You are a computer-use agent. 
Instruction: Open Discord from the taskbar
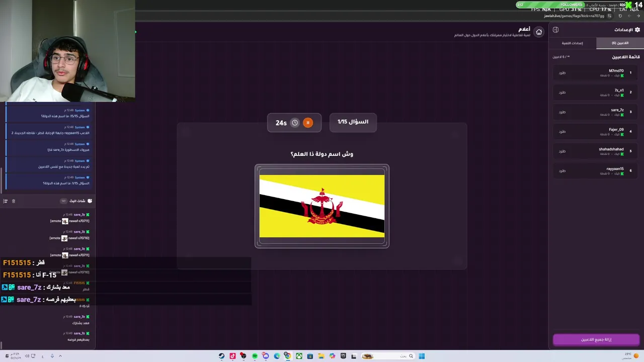[x=266, y=356]
